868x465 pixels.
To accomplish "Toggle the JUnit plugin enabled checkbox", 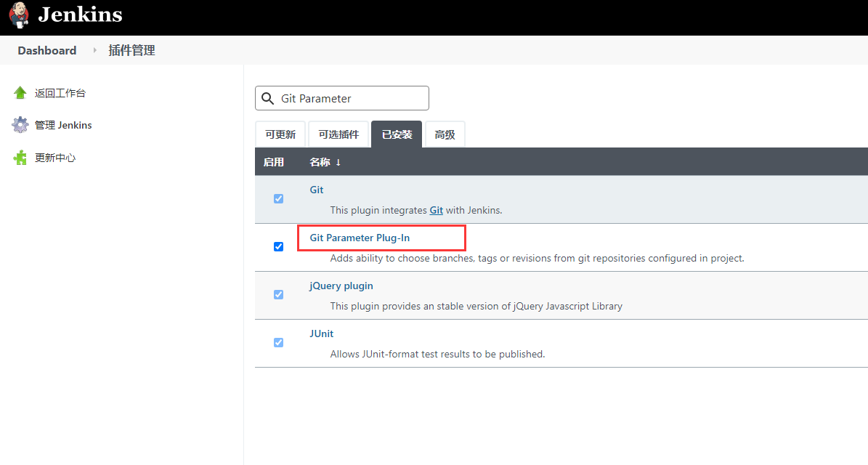I will [278, 343].
